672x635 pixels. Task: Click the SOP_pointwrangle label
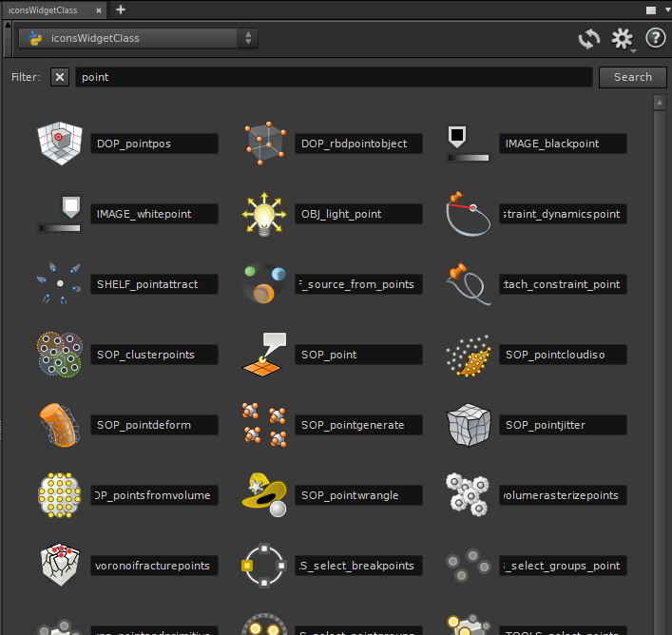(x=358, y=495)
